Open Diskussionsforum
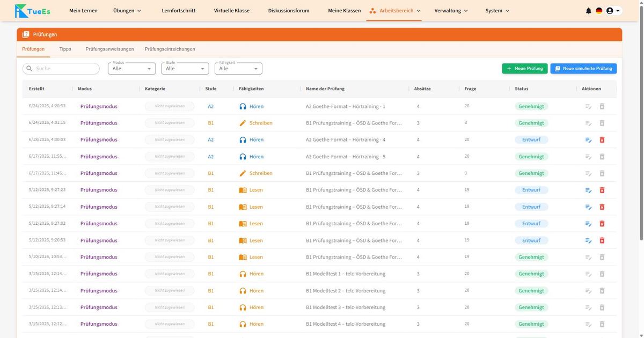This screenshot has width=644, height=338. coord(289,11)
